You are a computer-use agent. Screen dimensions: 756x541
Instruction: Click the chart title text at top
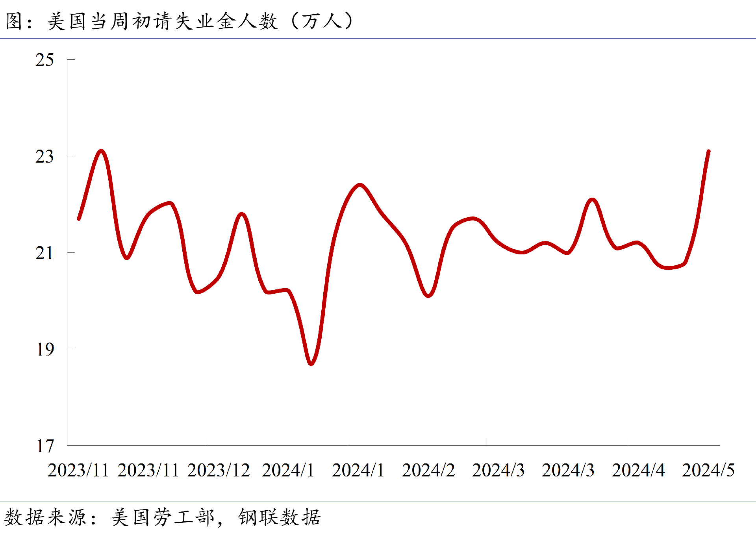coord(179,21)
